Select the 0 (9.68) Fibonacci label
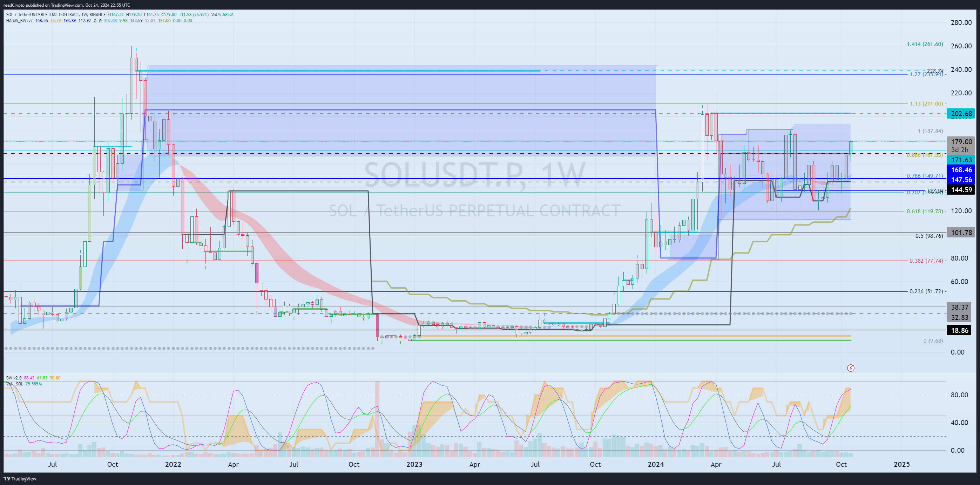 933,341
